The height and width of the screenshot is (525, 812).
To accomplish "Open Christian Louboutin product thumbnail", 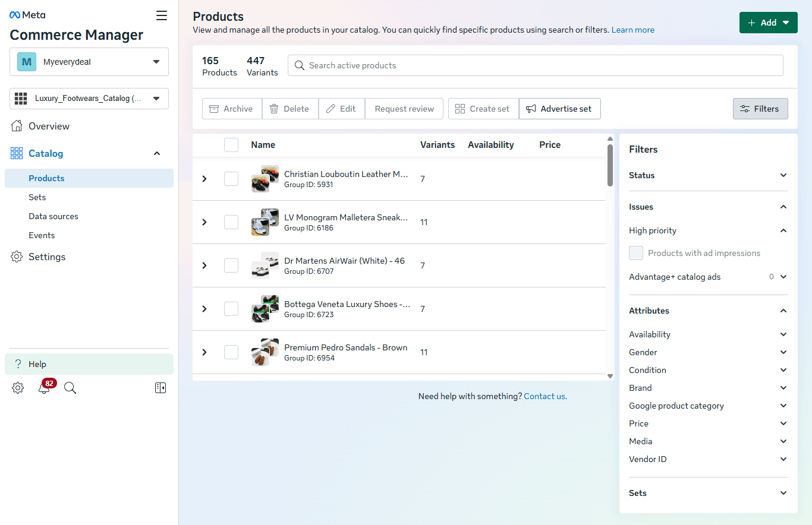I will pyautogui.click(x=265, y=179).
